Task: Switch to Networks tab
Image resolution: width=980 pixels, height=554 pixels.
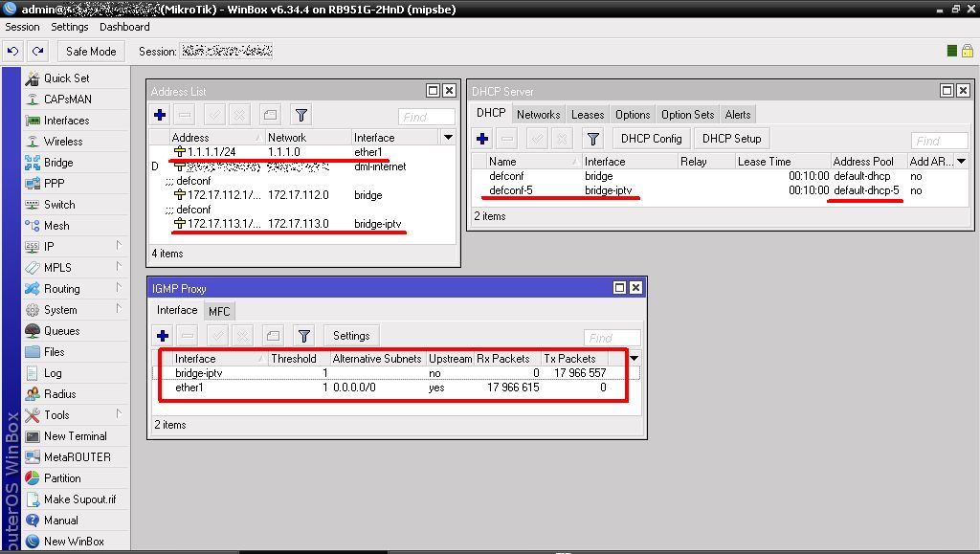Action: pyautogui.click(x=538, y=114)
